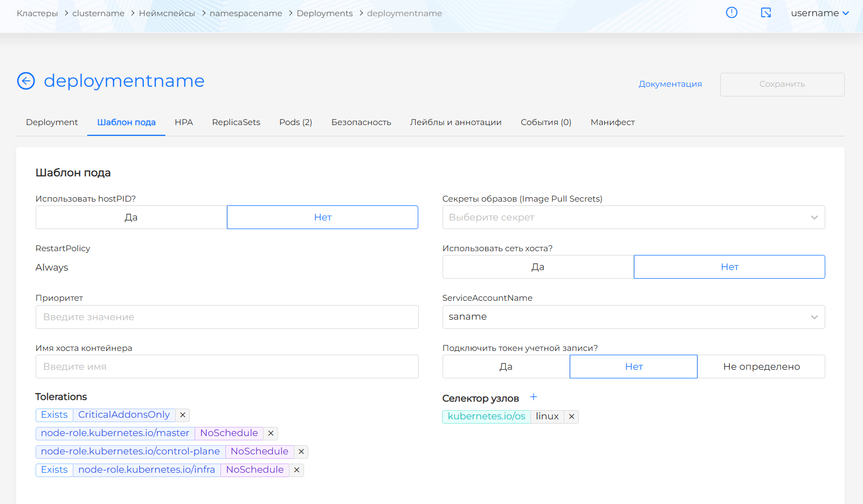Image resolution: width=863 pixels, height=504 pixels.
Task: Remove the node-role.kubernetes.io/master toleration
Action: tap(271, 433)
